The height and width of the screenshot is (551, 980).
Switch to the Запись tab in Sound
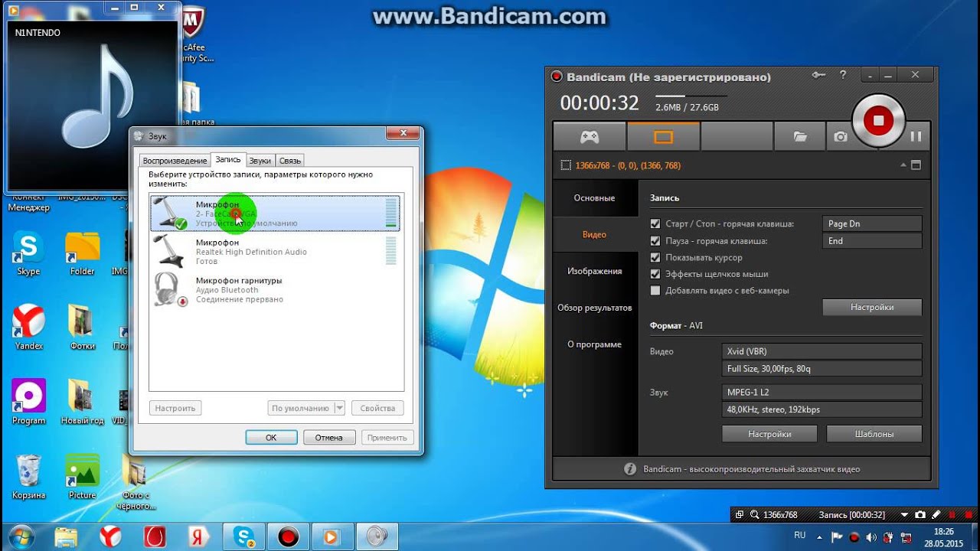point(228,160)
